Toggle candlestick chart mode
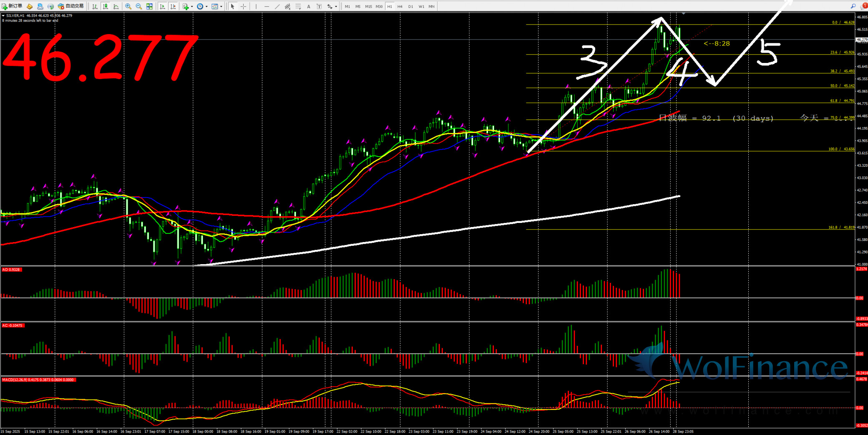Viewport: 868px width, 435px height. (106, 6)
